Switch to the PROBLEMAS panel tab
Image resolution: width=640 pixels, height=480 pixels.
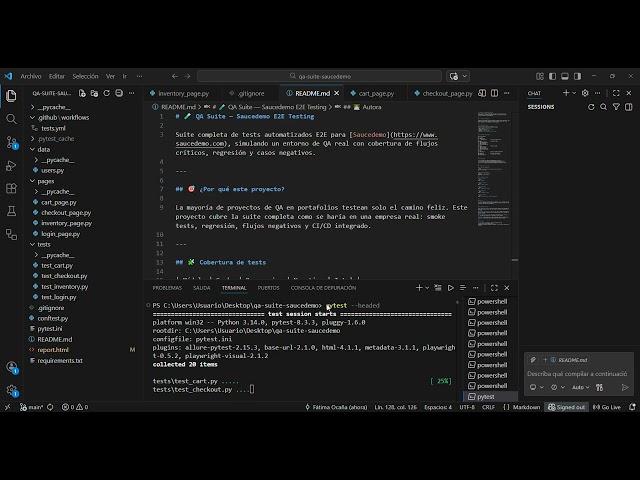pyautogui.click(x=167, y=288)
